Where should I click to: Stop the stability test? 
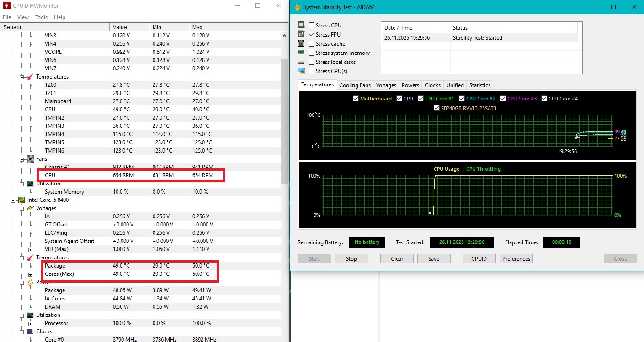point(351,259)
